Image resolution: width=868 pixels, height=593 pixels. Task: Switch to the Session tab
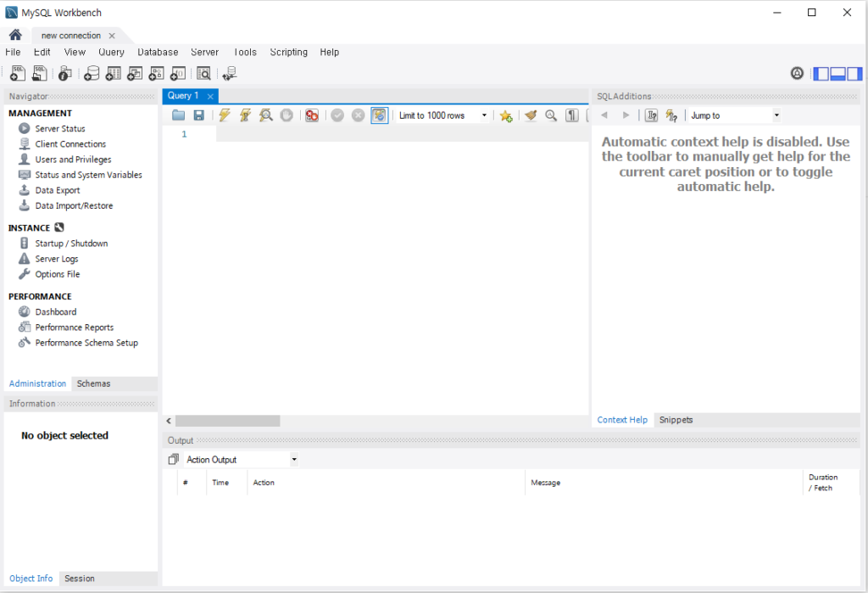click(x=79, y=579)
